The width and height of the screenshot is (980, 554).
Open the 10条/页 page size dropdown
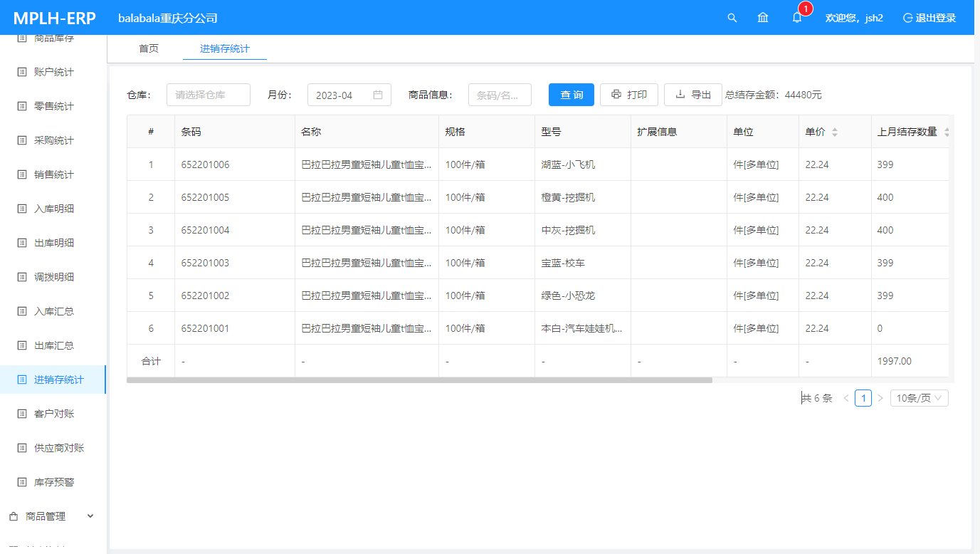pos(919,398)
